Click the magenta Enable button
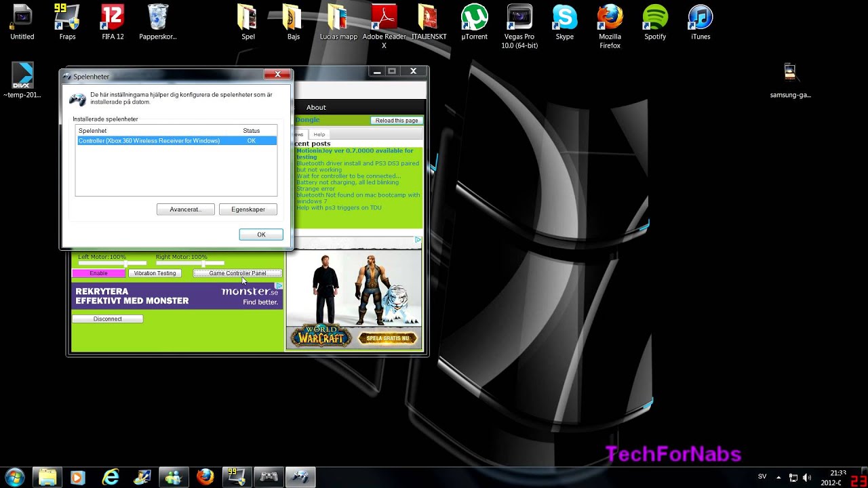Image resolution: width=868 pixels, height=488 pixels. 98,273
